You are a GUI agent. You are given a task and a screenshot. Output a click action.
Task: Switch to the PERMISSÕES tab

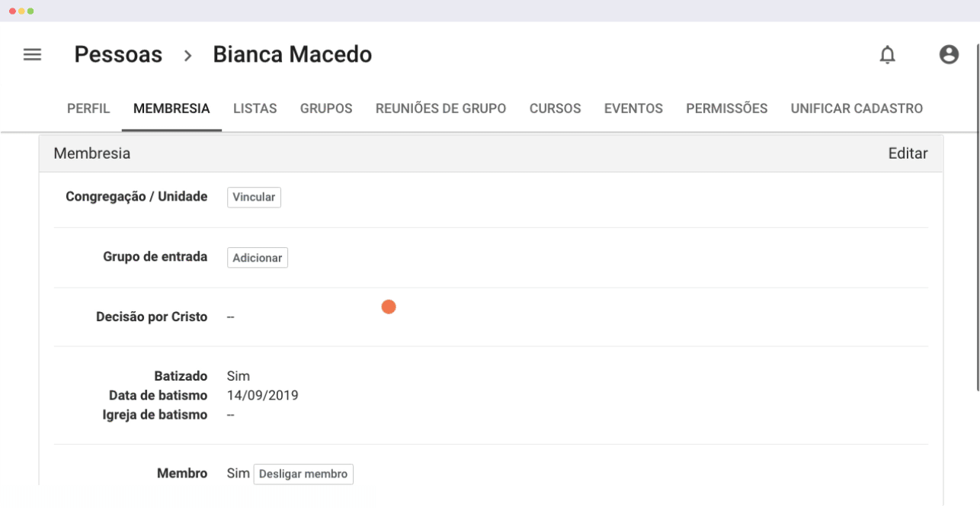point(727,108)
